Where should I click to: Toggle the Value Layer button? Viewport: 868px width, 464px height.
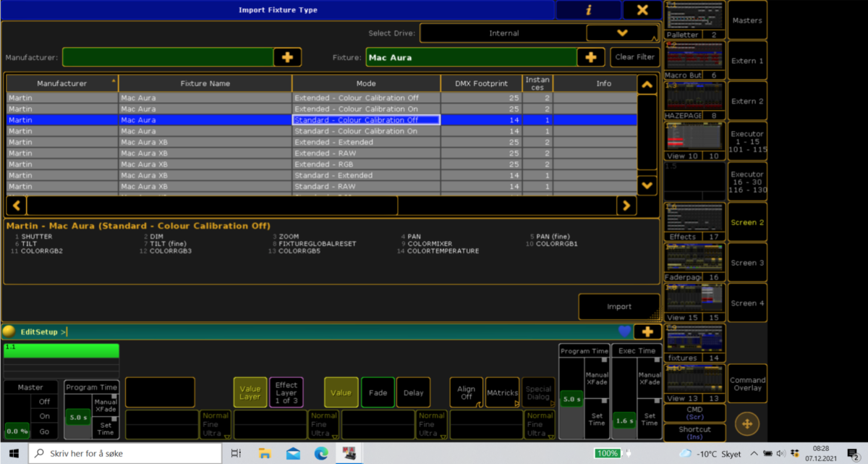(x=250, y=392)
